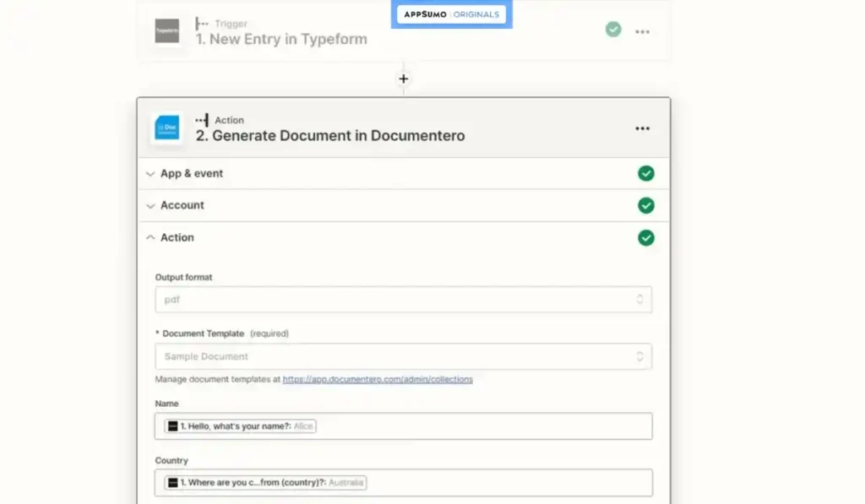Image resolution: width=865 pixels, height=504 pixels.
Task: Click the action branch icon above Generate Document
Action: click(x=202, y=120)
